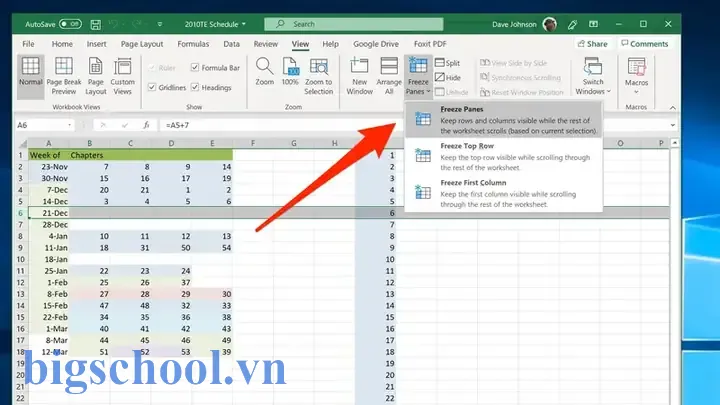Click the Undo icon
Image resolution: width=720 pixels, height=405 pixels.
[113, 24]
